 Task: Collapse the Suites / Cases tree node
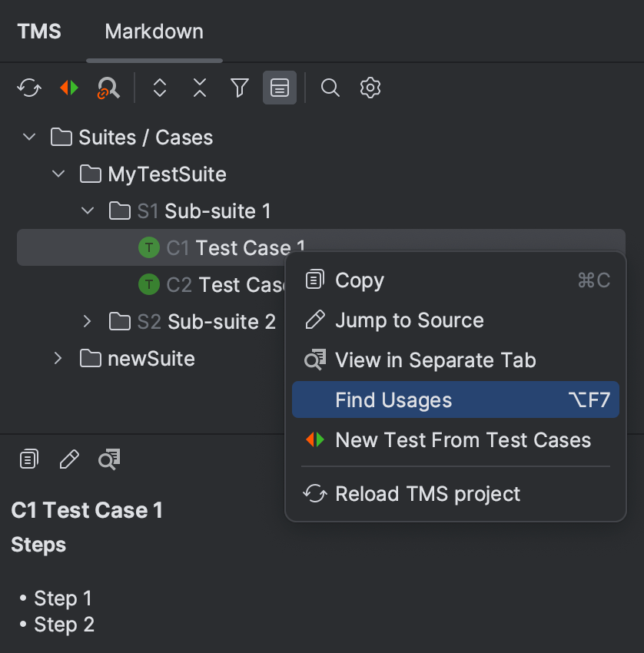tap(28, 137)
